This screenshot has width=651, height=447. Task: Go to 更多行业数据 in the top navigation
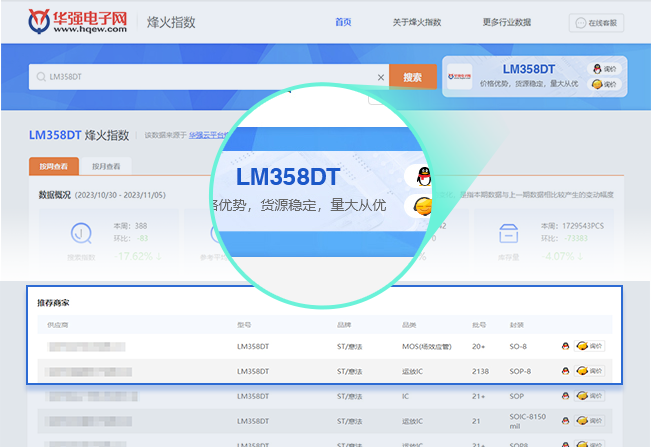coord(506,22)
